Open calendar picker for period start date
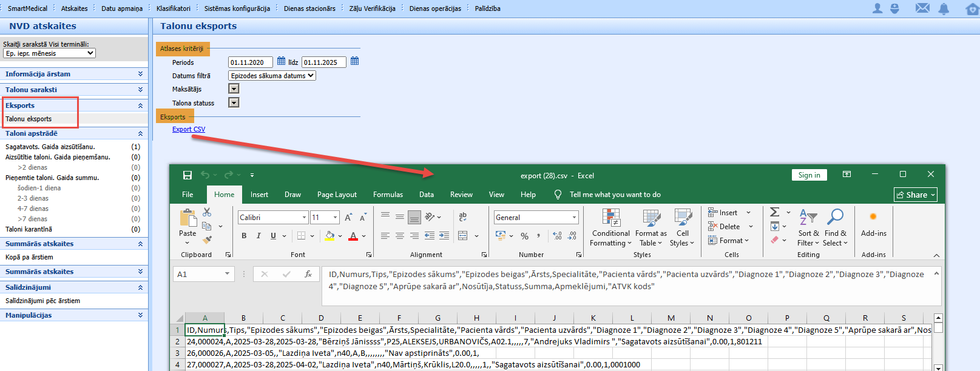Image resolution: width=980 pixels, height=371 pixels. (x=281, y=61)
